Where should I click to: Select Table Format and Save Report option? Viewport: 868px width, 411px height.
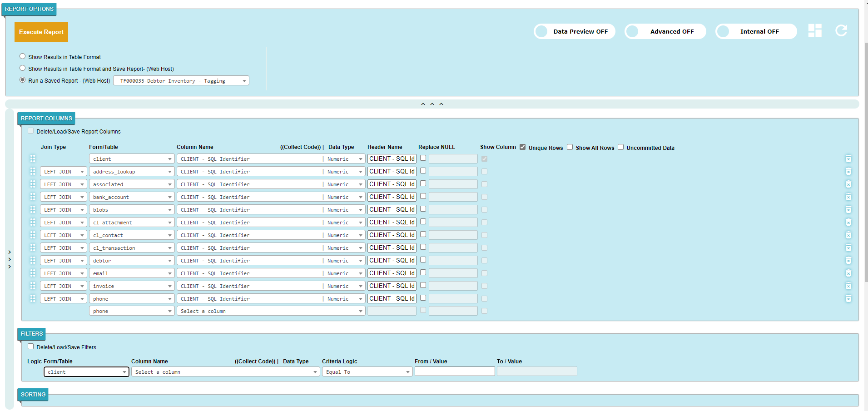coord(22,68)
